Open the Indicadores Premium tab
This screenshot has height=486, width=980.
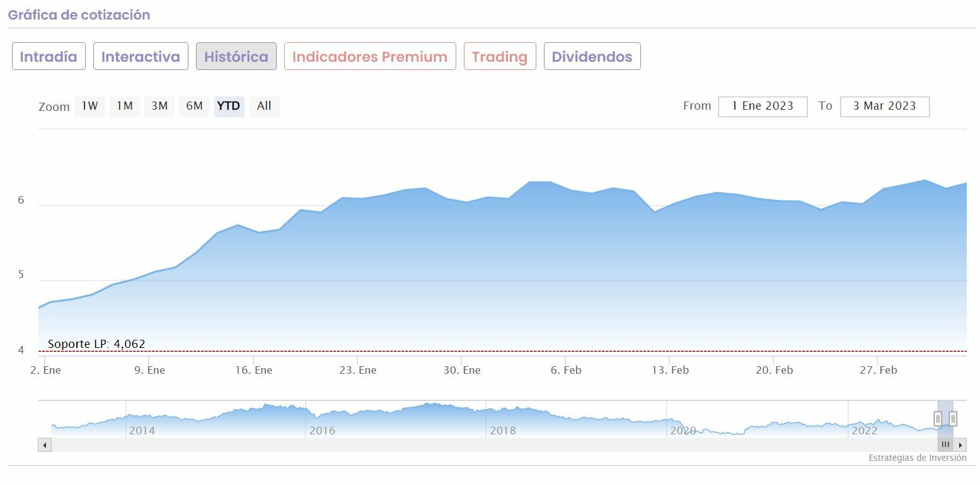[370, 57]
